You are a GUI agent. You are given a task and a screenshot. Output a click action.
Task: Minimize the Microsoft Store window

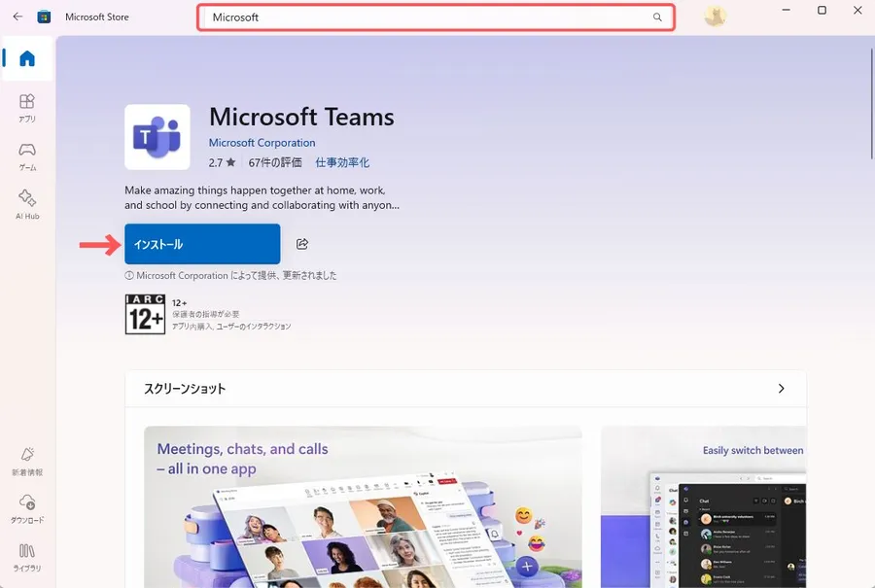pos(786,10)
